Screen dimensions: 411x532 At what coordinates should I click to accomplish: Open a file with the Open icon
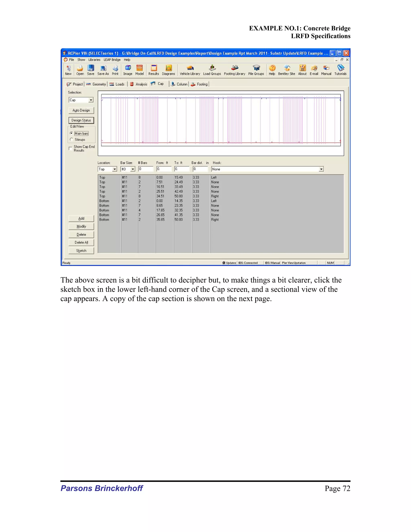[80, 70]
